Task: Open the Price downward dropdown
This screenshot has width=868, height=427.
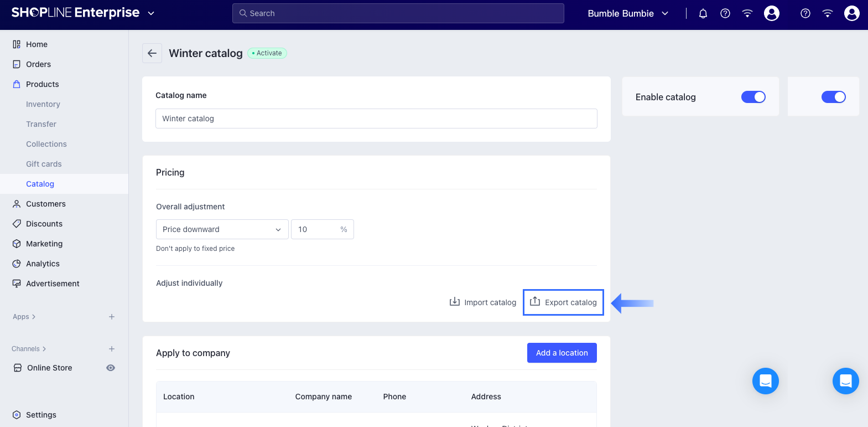Action: (222, 229)
